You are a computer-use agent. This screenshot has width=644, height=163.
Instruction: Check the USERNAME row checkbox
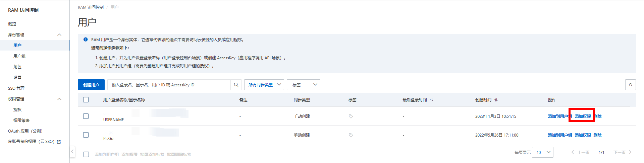click(x=86, y=116)
